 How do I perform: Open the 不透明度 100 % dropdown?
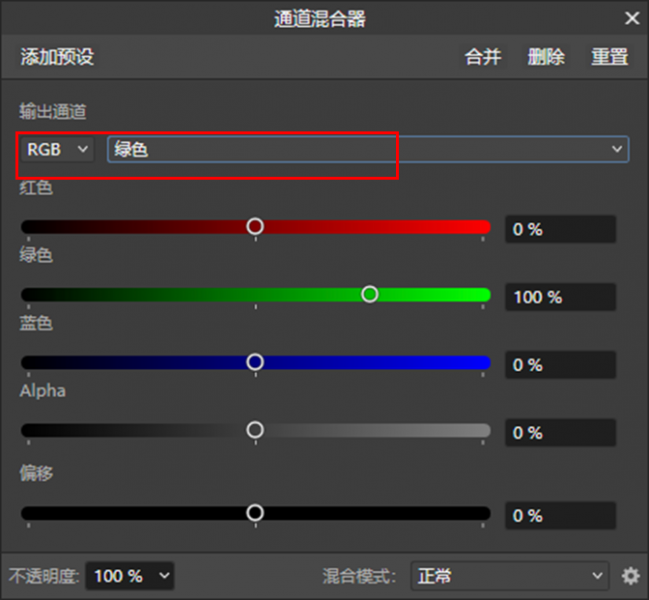point(130,576)
